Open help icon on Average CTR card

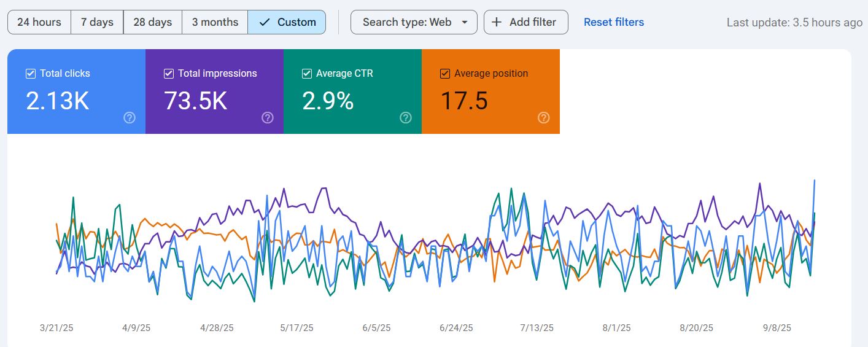tap(406, 118)
